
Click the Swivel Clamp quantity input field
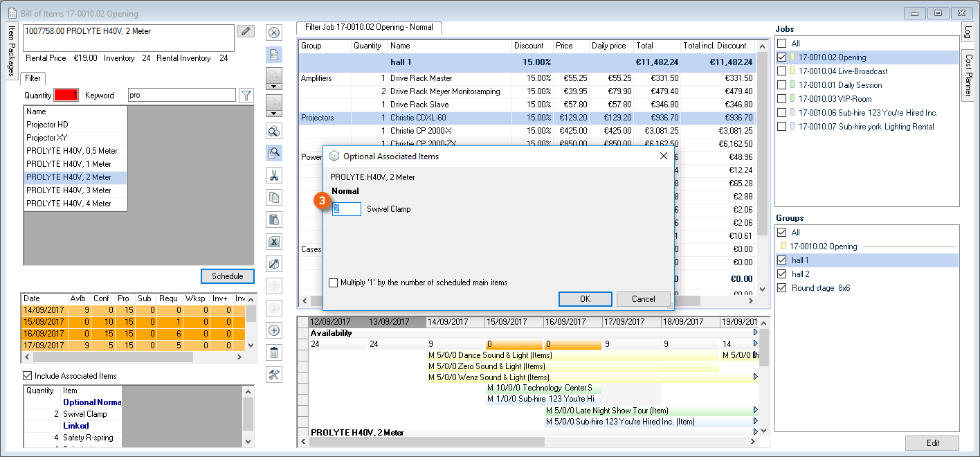click(346, 209)
